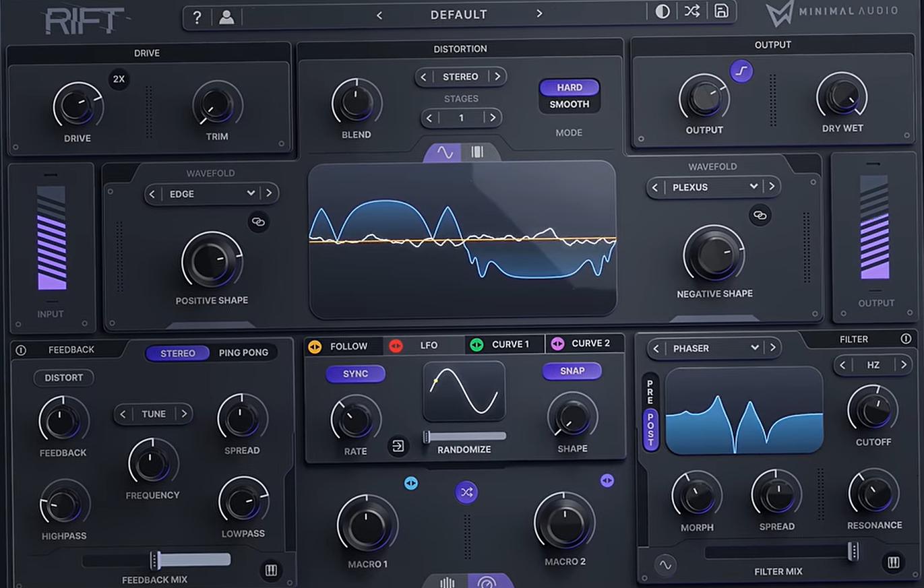Click the Feedback info icon
This screenshot has width=924, height=588.
tap(20, 350)
